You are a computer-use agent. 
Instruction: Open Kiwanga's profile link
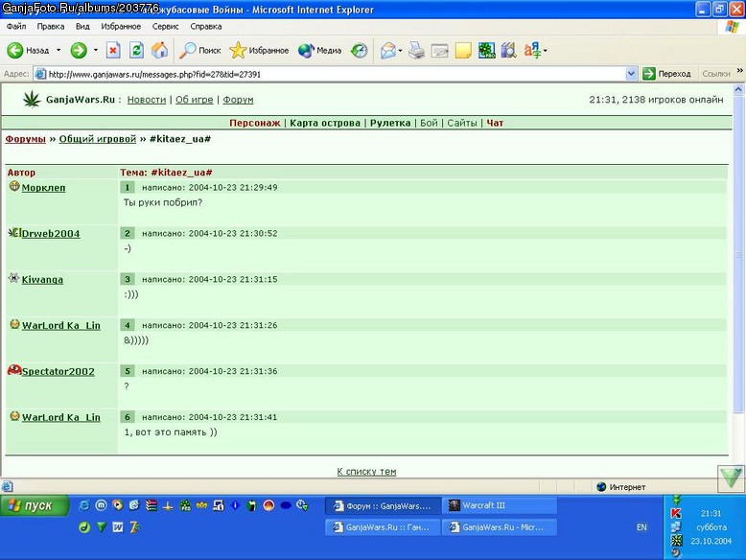coord(42,279)
